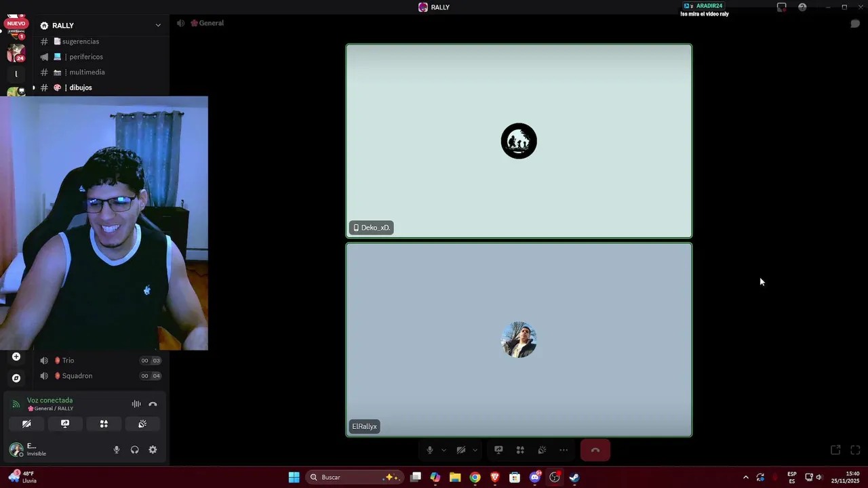Toggle microphone in the call control bar
Screen dimensions: 868x488
[429, 450]
